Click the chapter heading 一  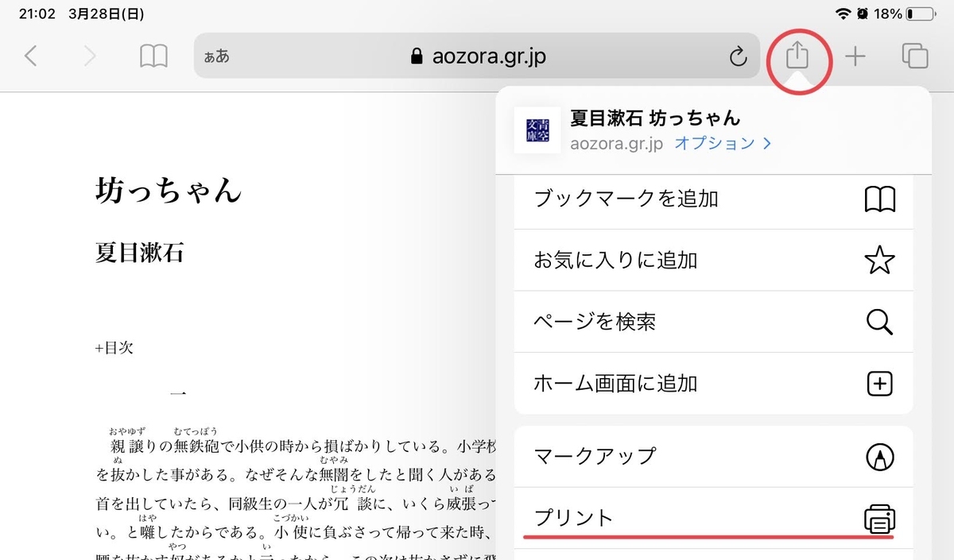pyautogui.click(x=179, y=393)
